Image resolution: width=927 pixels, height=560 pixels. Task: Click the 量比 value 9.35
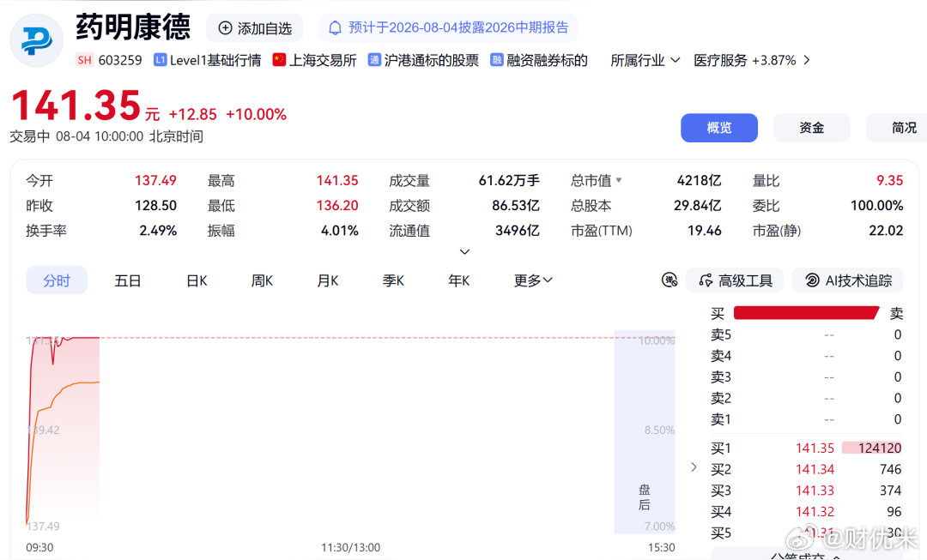(x=890, y=180)
